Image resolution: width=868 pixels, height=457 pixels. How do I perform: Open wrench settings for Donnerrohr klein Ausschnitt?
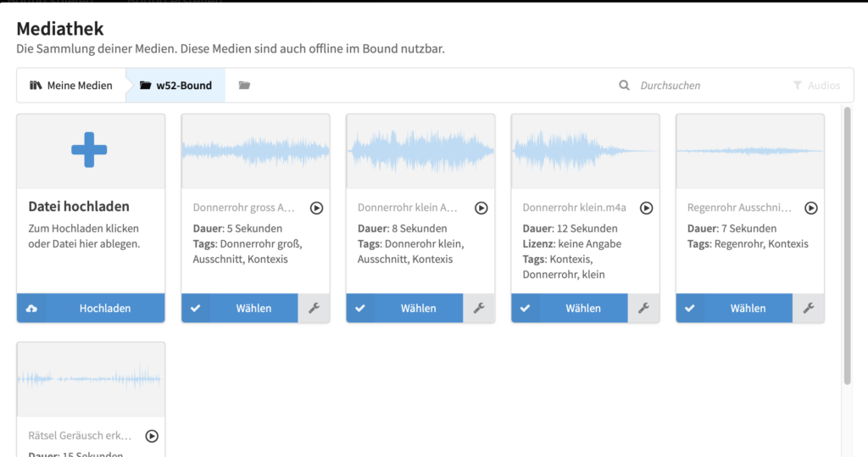click(x=479, y=309)
